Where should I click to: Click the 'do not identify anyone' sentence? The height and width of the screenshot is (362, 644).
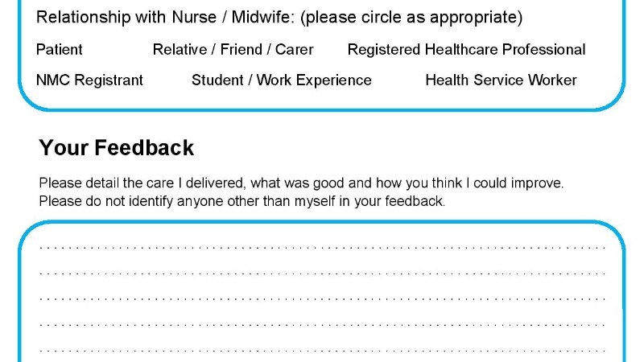pos(242,202)
